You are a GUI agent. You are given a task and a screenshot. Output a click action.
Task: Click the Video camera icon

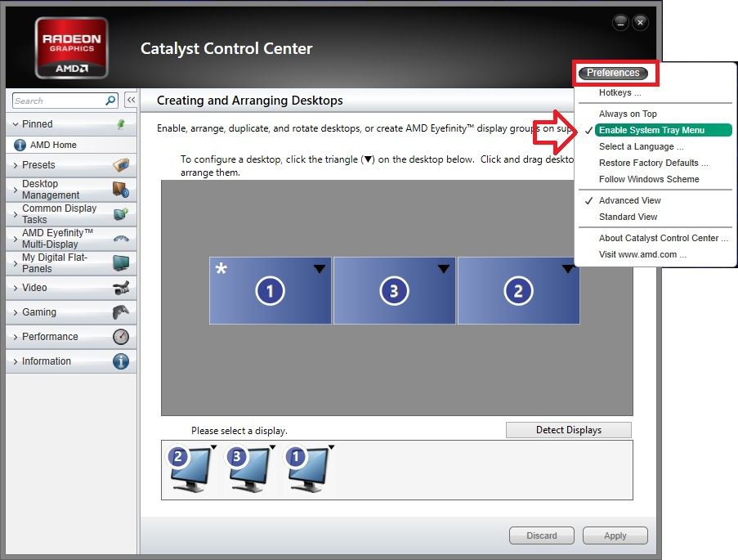pos(121,287)
